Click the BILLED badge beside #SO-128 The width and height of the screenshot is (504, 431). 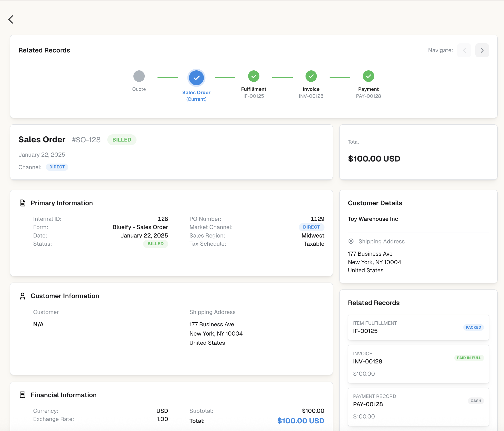(x=122, y=140)
